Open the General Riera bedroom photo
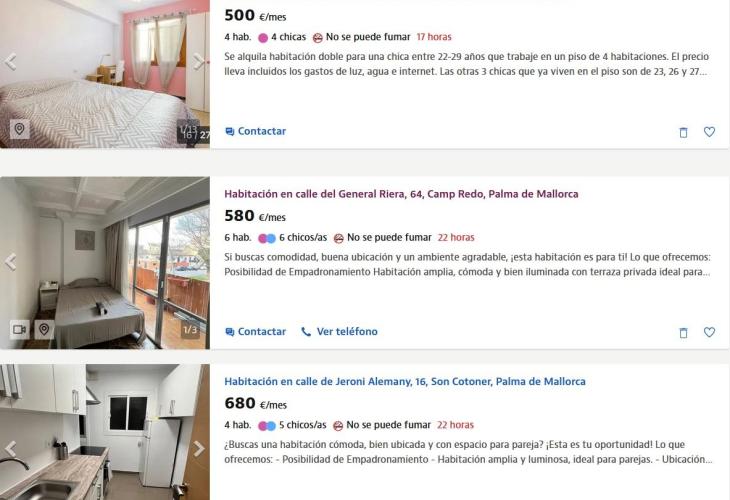Screen dimensions: 730x500 click(105, 263)
